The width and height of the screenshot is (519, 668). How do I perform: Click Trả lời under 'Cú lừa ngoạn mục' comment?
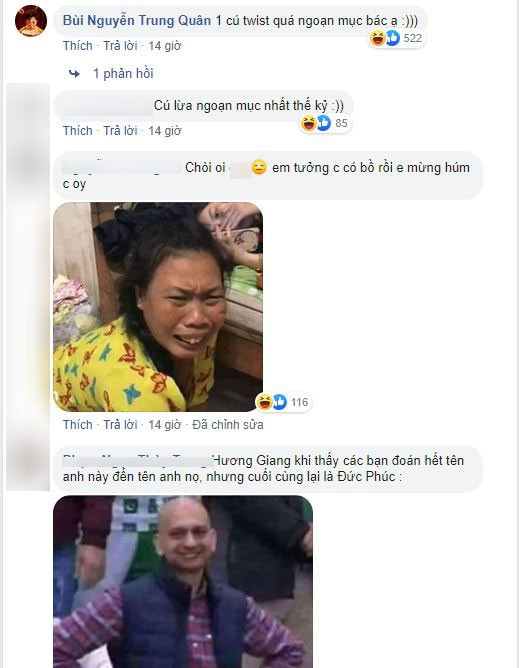click(x=120, y=130)
